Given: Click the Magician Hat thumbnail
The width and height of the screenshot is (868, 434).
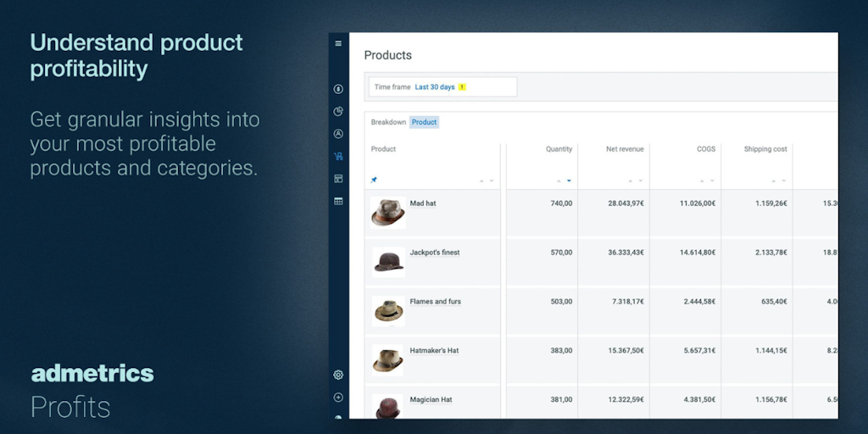Looking at the screenshot, I should coord(387,406).
